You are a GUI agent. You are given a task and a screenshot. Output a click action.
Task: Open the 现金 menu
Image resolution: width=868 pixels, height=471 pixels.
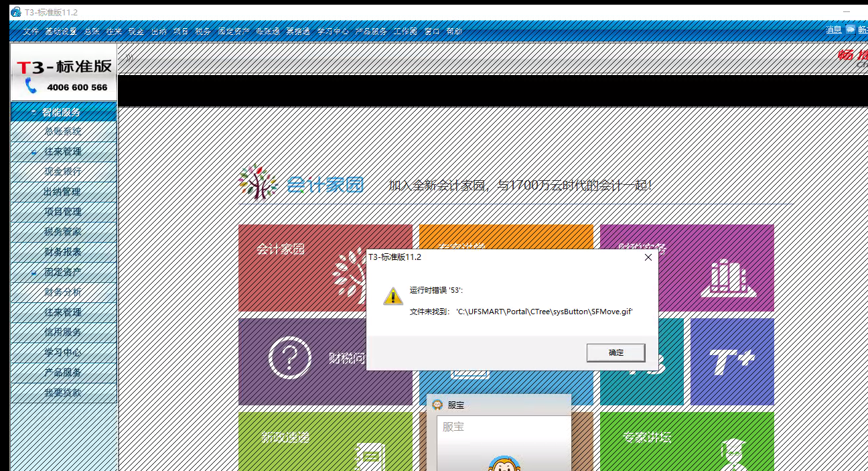tap(136, 31)
